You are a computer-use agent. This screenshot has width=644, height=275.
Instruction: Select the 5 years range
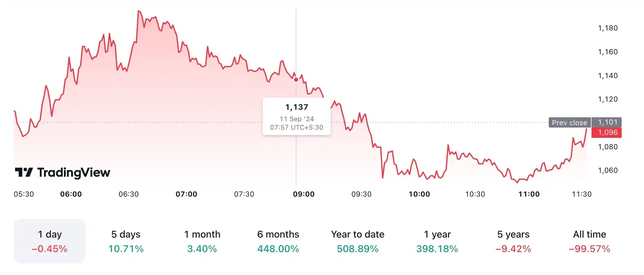point(513,241)
